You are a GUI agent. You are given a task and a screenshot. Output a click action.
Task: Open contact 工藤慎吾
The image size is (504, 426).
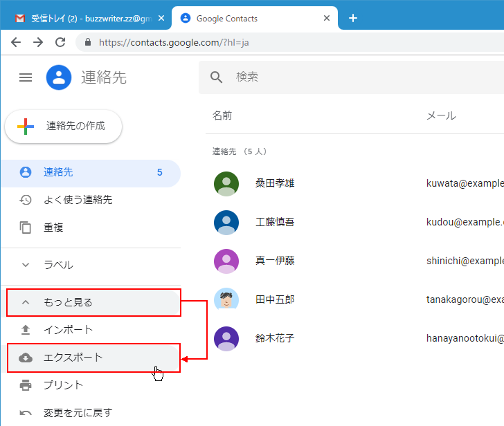point(275,222)
